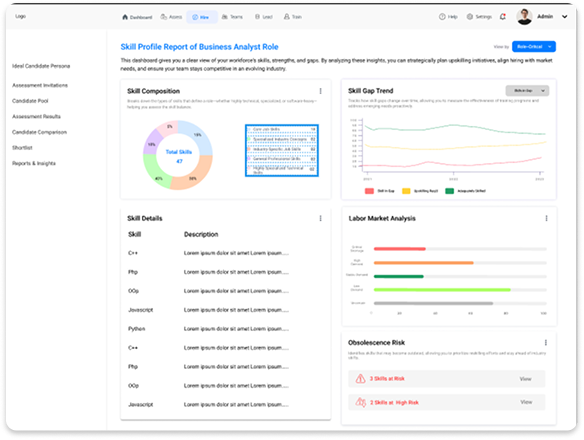The image size is (584, 440).
Task: Select Industry-Specific Job Skills legend row
Action: 282,149
